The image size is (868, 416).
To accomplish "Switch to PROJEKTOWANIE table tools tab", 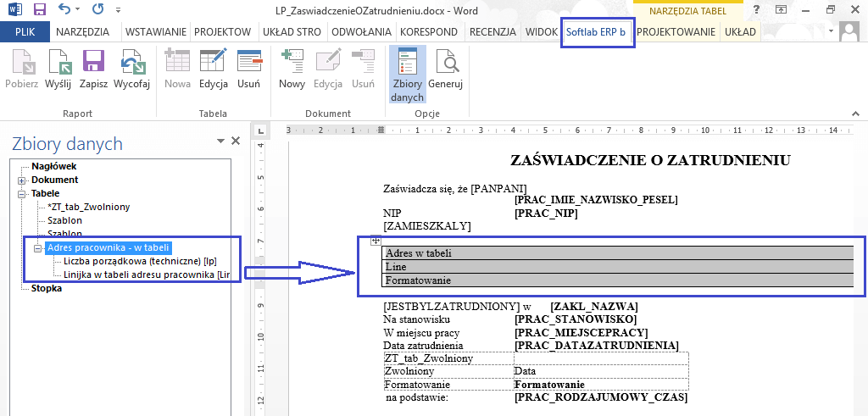I will click(676, 32).
